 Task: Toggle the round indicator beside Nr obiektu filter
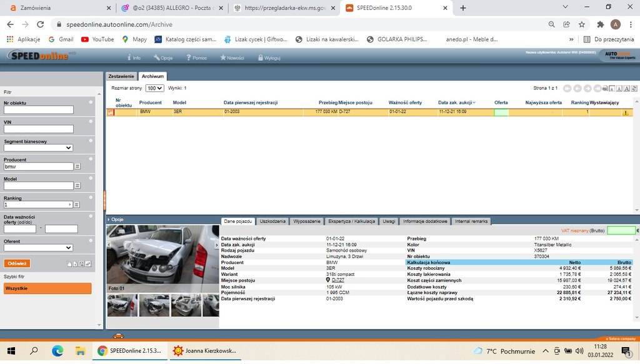(91, 102)
